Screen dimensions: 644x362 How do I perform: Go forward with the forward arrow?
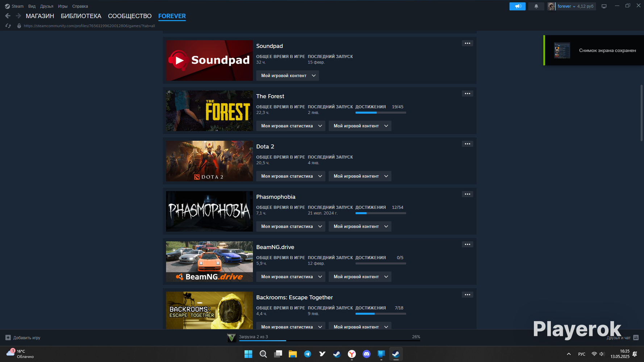pos(18,16)
